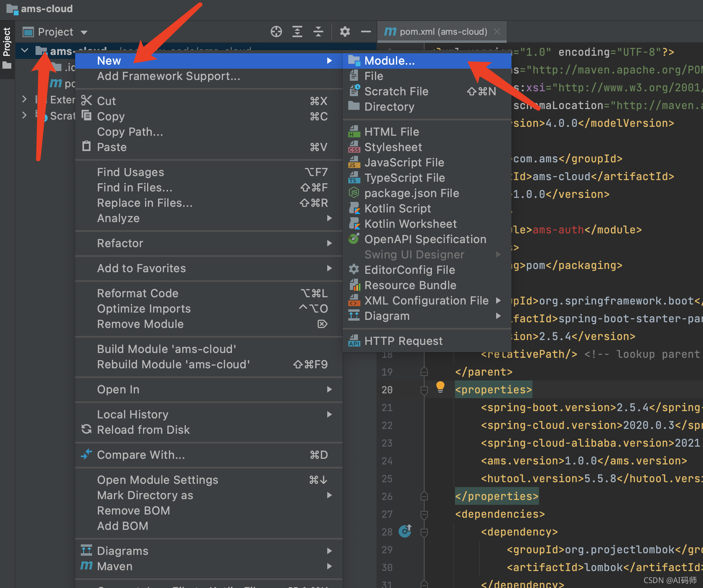Click the fold marker beside line 27 dependencies
703x588 pixels.
[x=424, y=514]
